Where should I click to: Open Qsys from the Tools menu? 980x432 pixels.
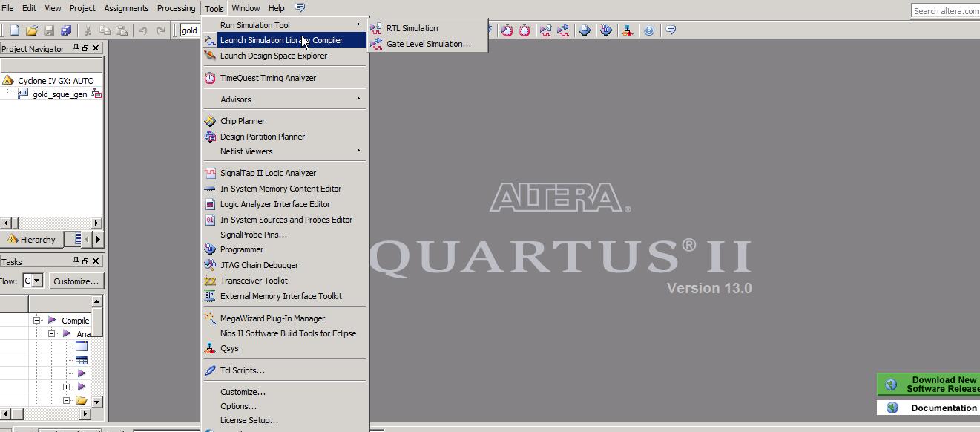[x=285, y=348]
